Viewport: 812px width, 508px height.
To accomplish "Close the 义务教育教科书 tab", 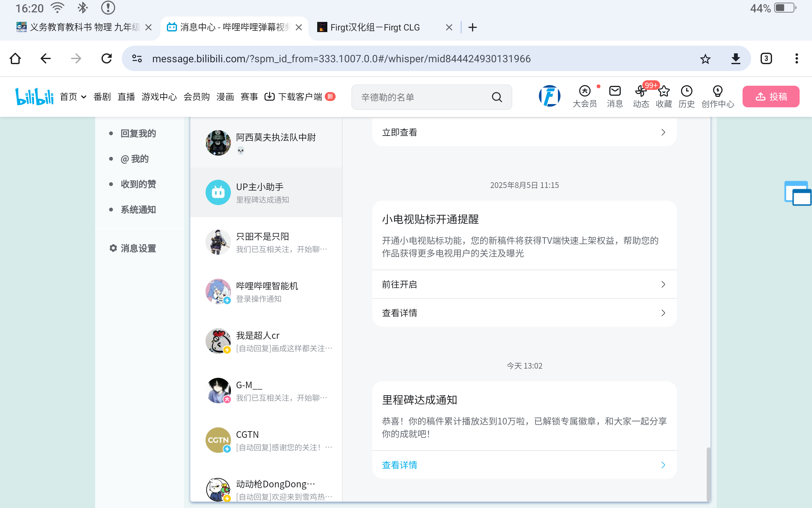I will click(x=148, y=27).
